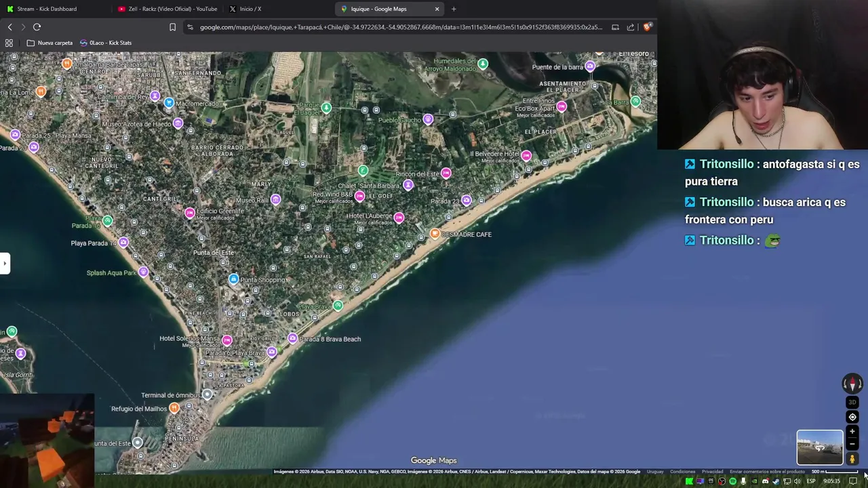Click the Humedales del Arroyo Maldonado pin
The height and width of the screenshot is (488, 868).
pos(482,64)
